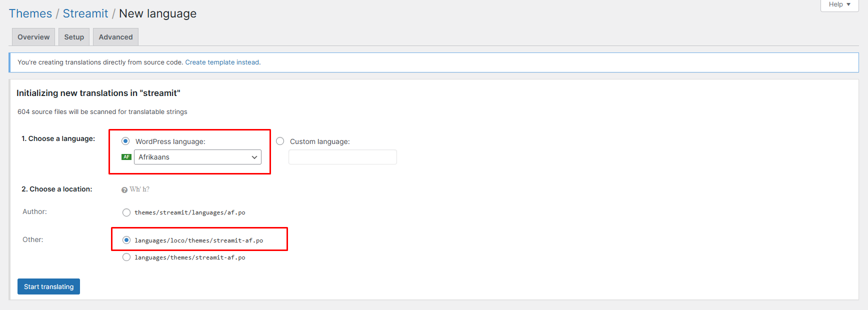The image size is (868, 310).
Task: Switch to the Setup tab
Action: (74, 37)
